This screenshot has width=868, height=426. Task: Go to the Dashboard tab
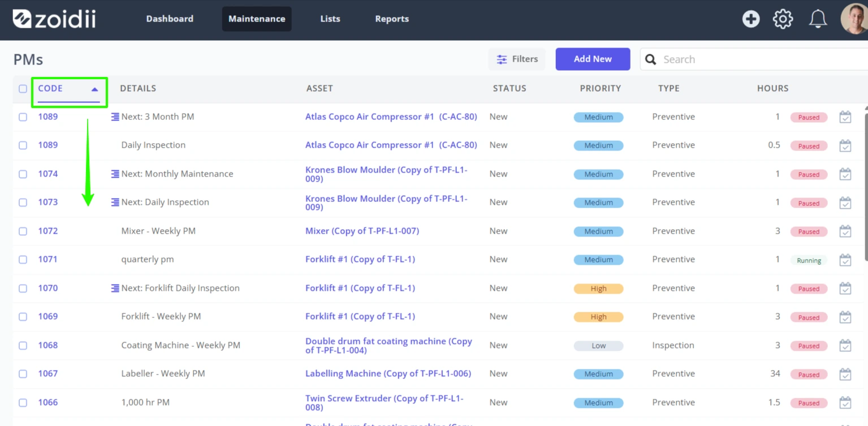tap(170, 19)
